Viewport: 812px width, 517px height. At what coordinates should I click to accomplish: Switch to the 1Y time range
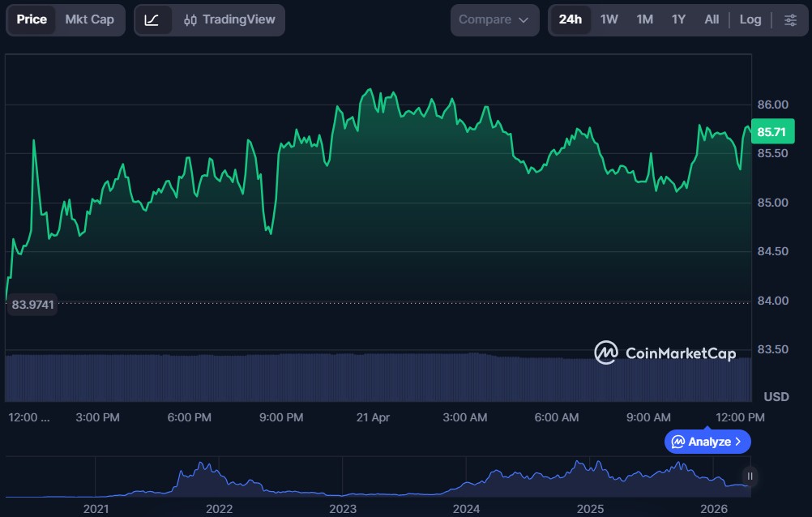(x=678, y=19)
